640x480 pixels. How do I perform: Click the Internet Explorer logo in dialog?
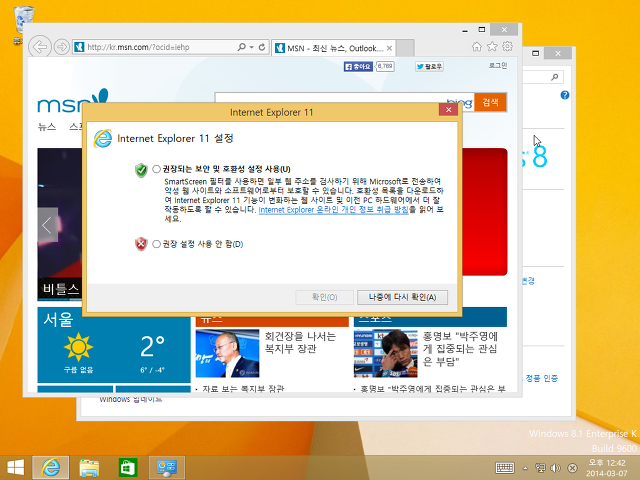(103, 138)
